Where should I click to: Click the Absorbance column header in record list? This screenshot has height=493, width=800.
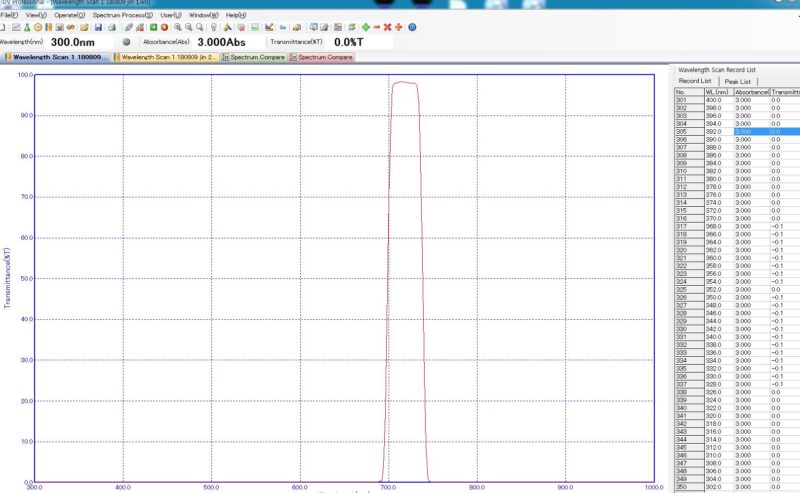pos(751,92)
